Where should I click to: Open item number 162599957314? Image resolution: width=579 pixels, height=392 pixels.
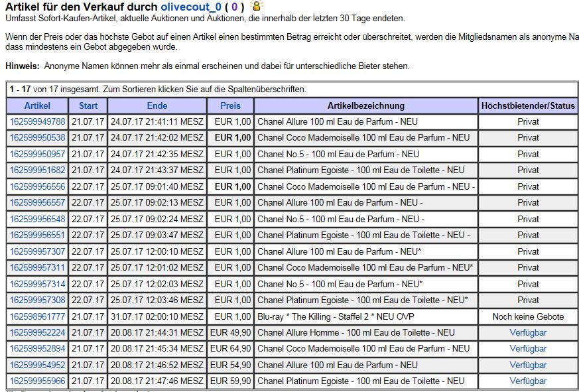37,284
